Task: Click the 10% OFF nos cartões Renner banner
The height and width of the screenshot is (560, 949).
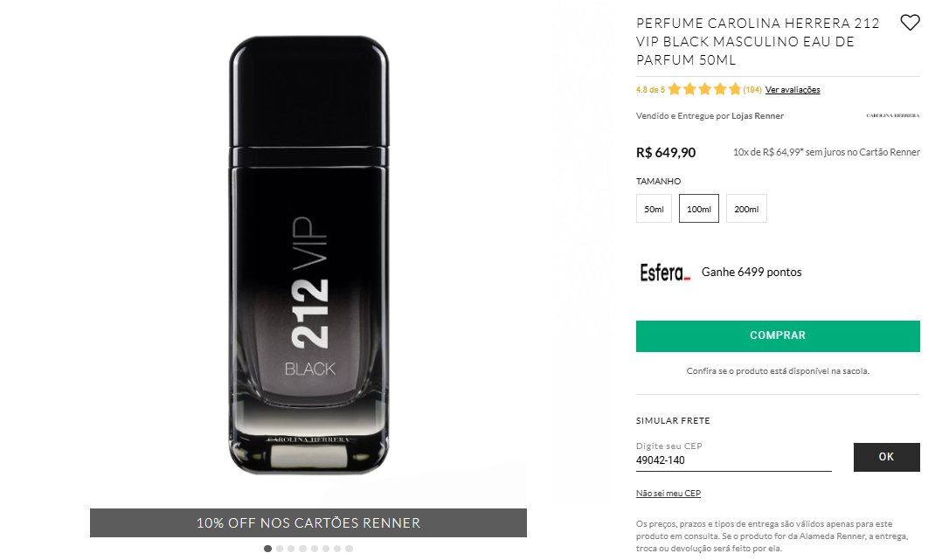Action: pyautogui.click(x=308, y=522)
